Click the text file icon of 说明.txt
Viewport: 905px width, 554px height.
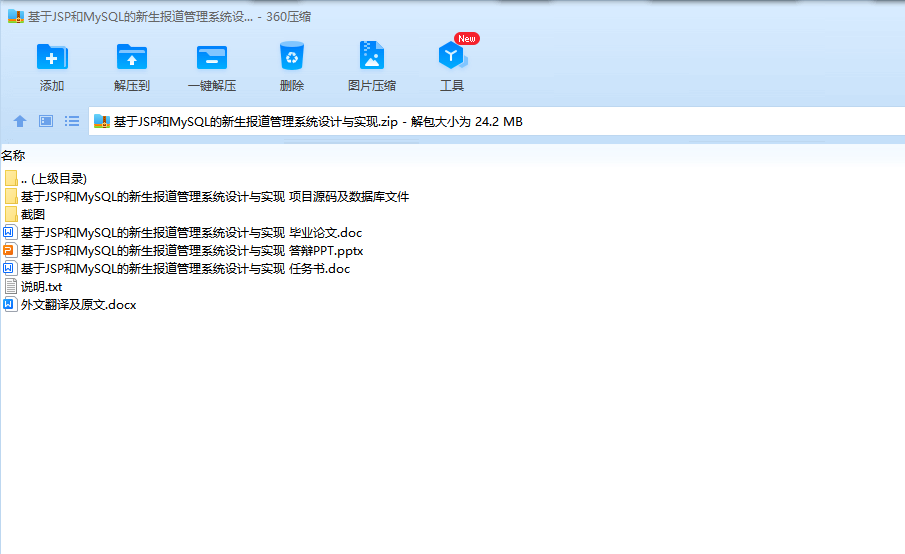(x=10, y=286)
